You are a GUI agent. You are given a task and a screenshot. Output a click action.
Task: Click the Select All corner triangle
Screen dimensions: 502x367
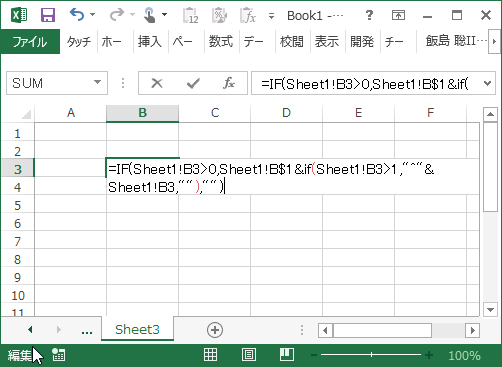tap(26, 114)
